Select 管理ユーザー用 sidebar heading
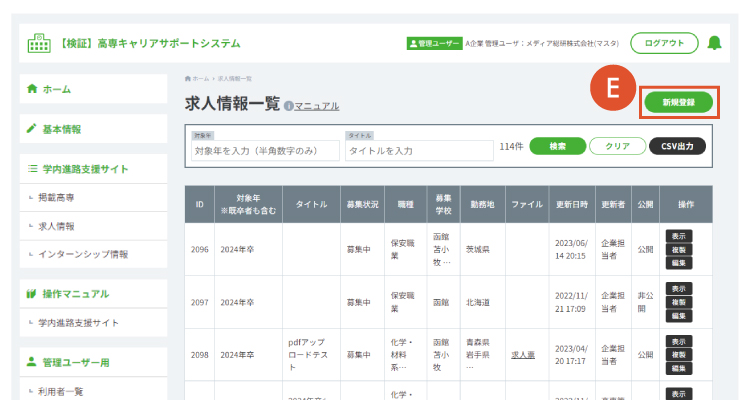This screenshot has height=409, width=750. pyautogui.click(x=93, y=362)
